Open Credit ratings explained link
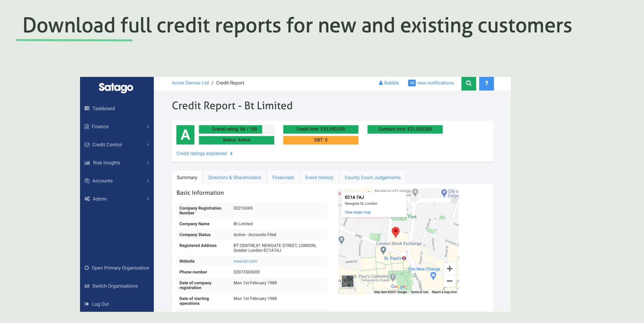The image size is (644, 323). pyautogui.click(x=201, y=153)
